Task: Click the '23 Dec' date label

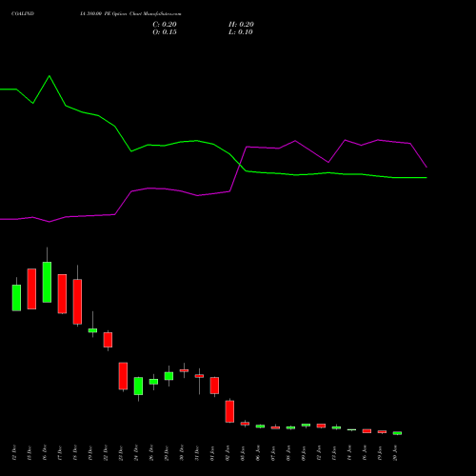Action: pos(121,452)
